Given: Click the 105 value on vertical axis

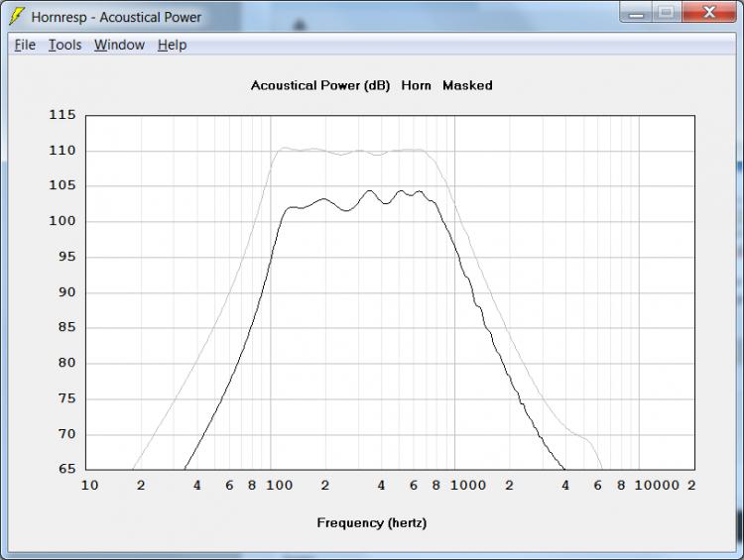Looking at the screenshot, I should (62, 185).
